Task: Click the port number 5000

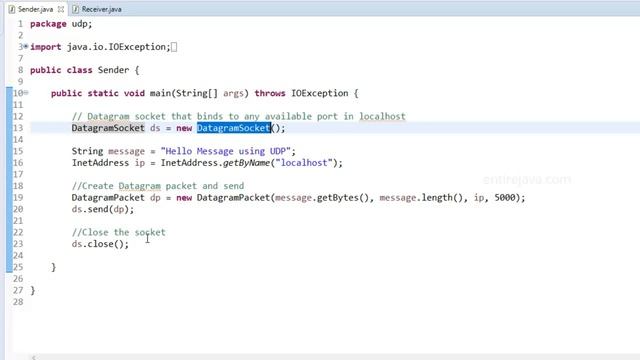Action: coord(505,198)
